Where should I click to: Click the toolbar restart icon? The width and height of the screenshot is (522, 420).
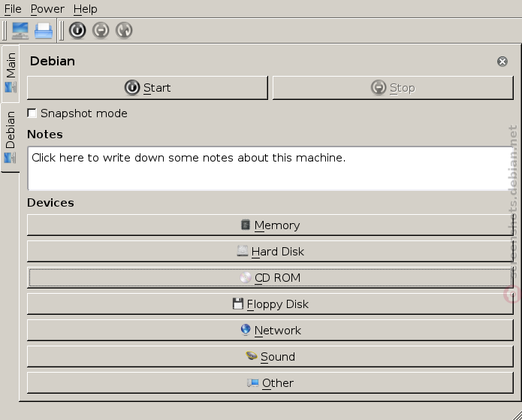point(124,30)
